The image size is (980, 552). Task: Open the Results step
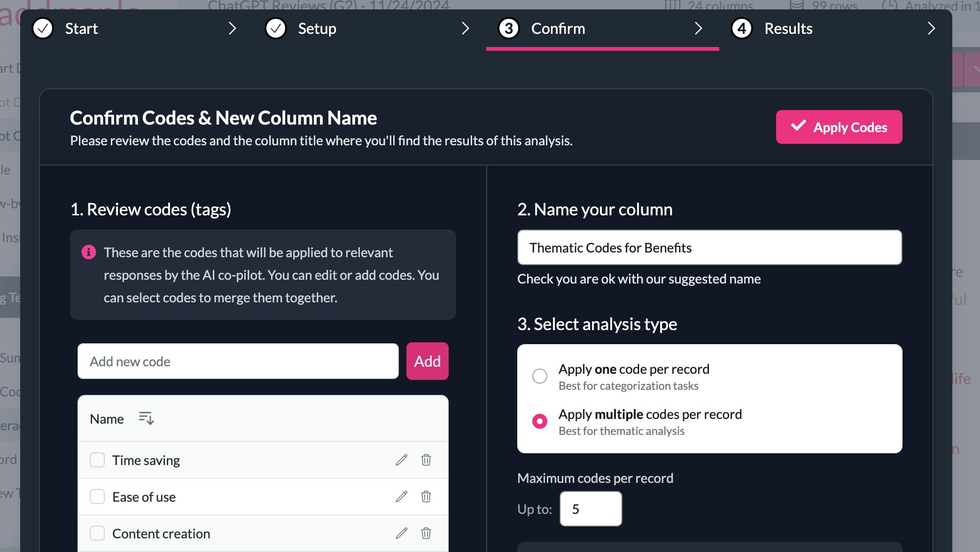[788, 29]
